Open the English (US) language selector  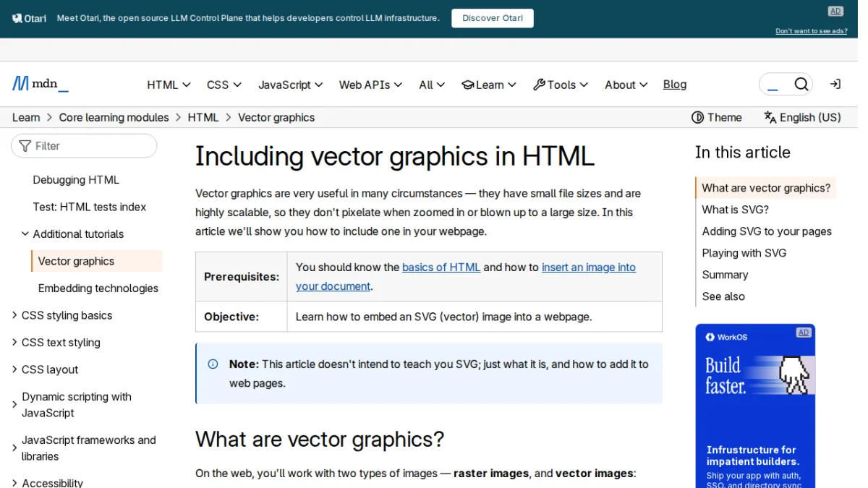[802, 117]
